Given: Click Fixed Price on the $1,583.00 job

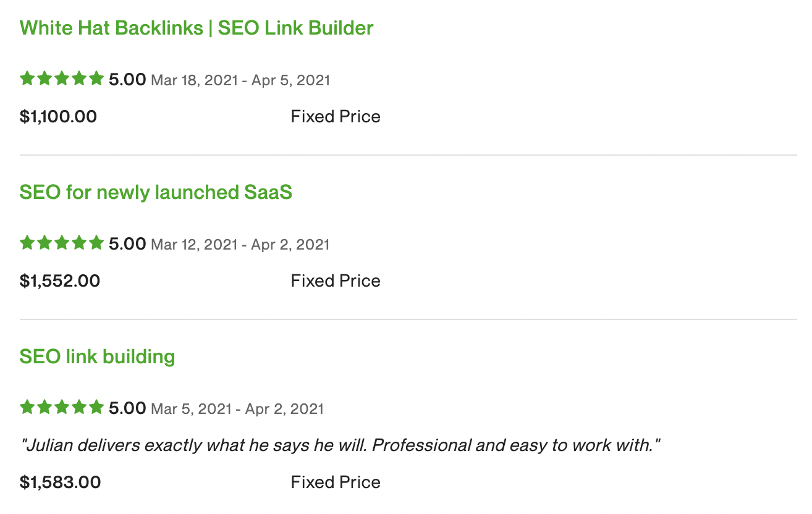Looking at the screenshot, I should click(x=336, y=482).
